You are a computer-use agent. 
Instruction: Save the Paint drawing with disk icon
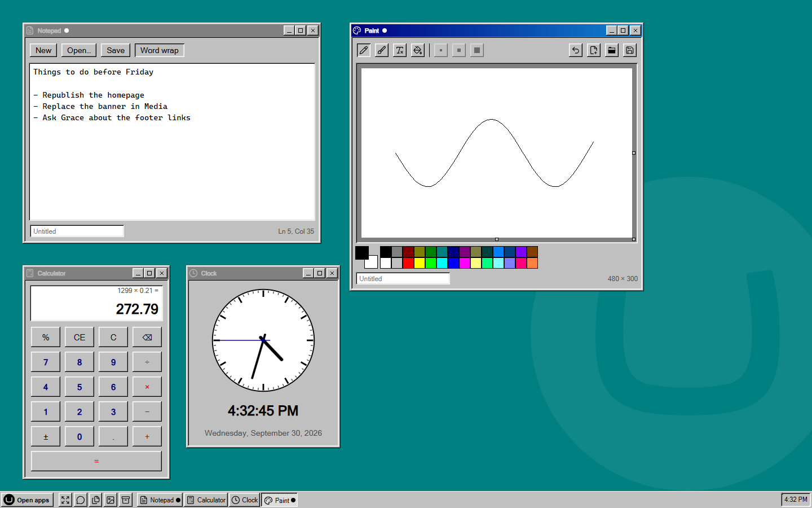click(630, 50)
